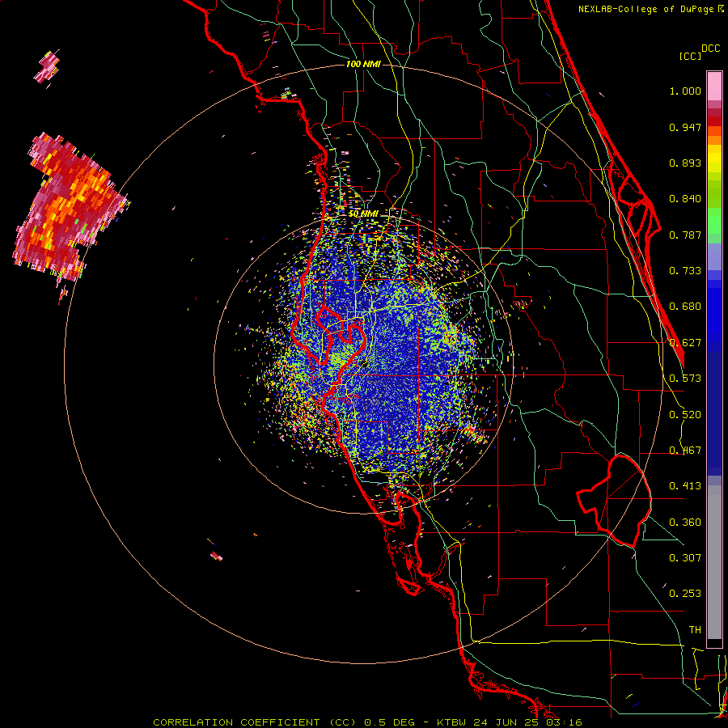Click the 0.307 value on the color scale
Image resolution: width=728 pixels, height=728 pixels.
point(685,558)
